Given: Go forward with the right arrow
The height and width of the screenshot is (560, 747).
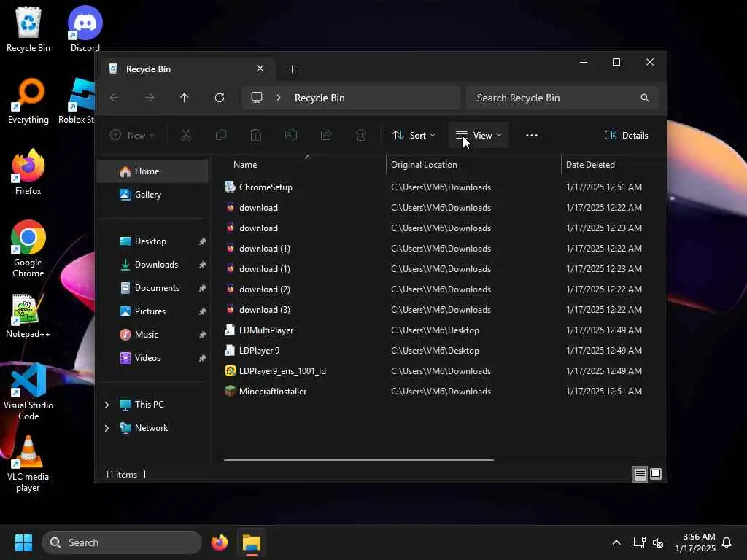Looking at the screenshot, I should pos(150,98).
